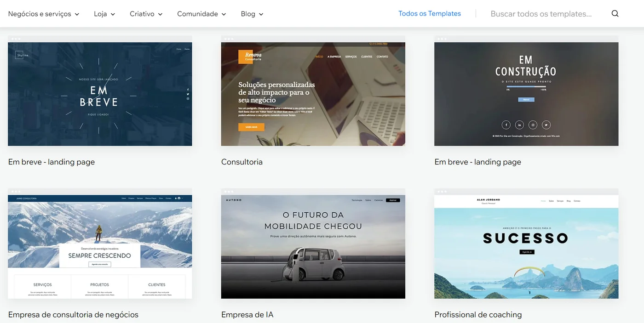This screenshot has height=323, width=644.
Task: Select A EMPRESA in Consultoria template navigation
Action: coord(334,57)
